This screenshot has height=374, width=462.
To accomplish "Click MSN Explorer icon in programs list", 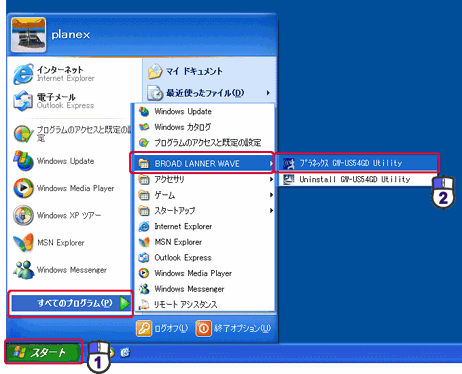I will click(x=144, y=242).
